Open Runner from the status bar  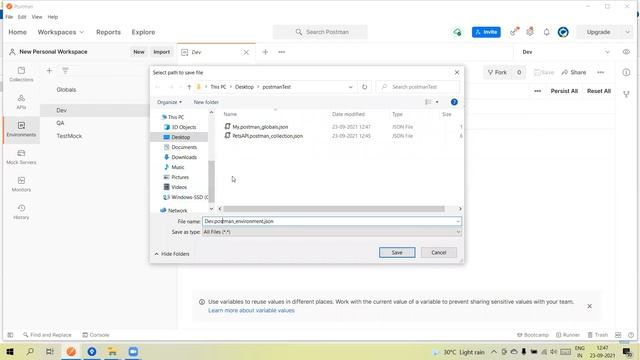click(x=568, y=335)
